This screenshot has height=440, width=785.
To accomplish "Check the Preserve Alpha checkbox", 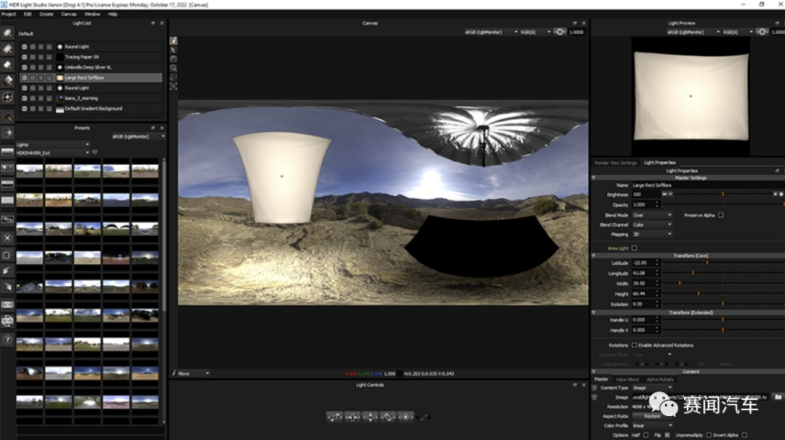I will 720,215.
